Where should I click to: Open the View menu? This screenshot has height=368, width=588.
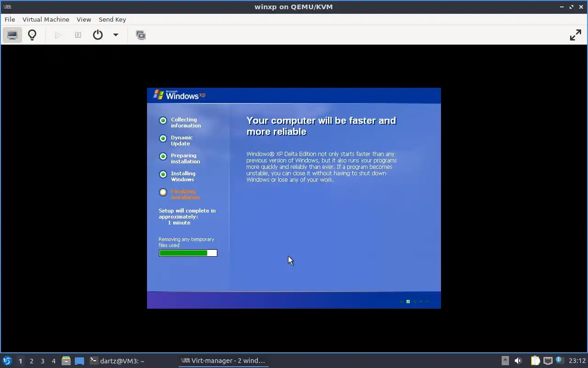pos(84,19)
